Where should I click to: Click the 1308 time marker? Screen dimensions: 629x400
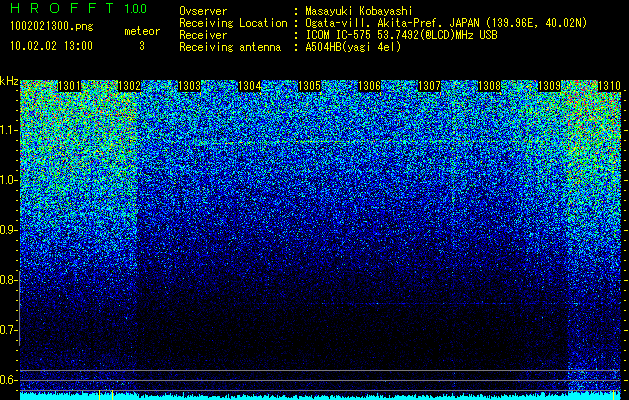490,86
